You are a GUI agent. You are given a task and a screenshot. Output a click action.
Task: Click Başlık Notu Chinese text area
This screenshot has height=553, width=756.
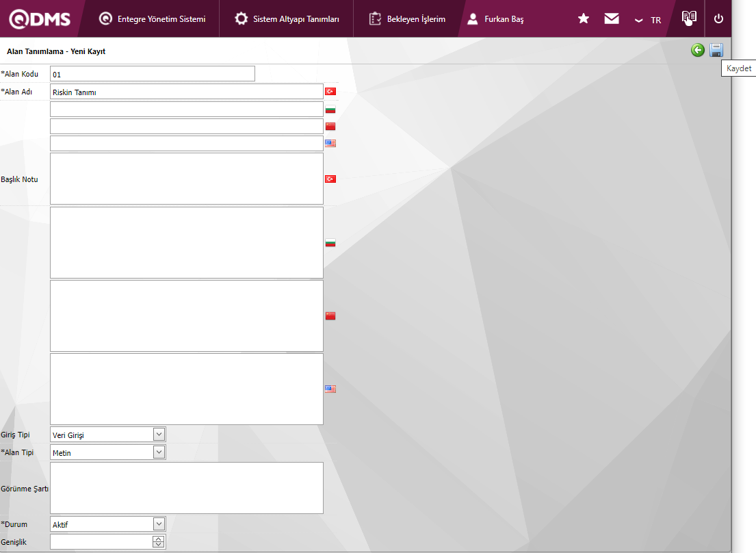tap(187, 316)
